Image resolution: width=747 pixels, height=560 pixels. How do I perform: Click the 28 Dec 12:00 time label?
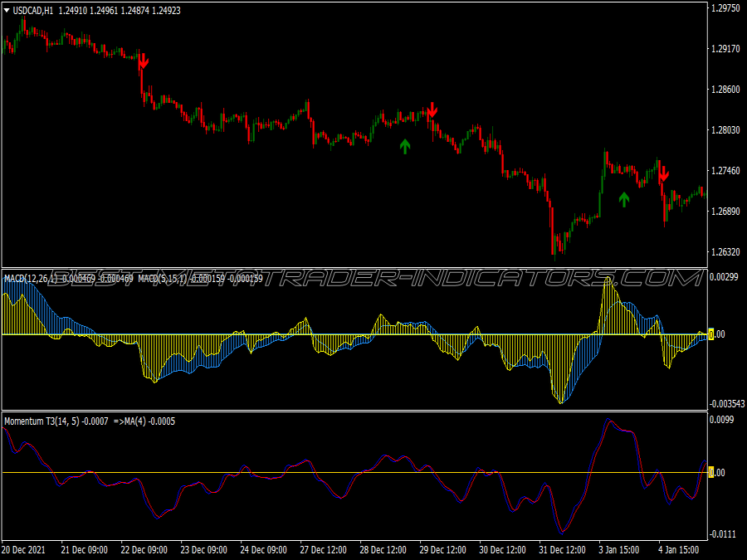click(x=383, y=550)
